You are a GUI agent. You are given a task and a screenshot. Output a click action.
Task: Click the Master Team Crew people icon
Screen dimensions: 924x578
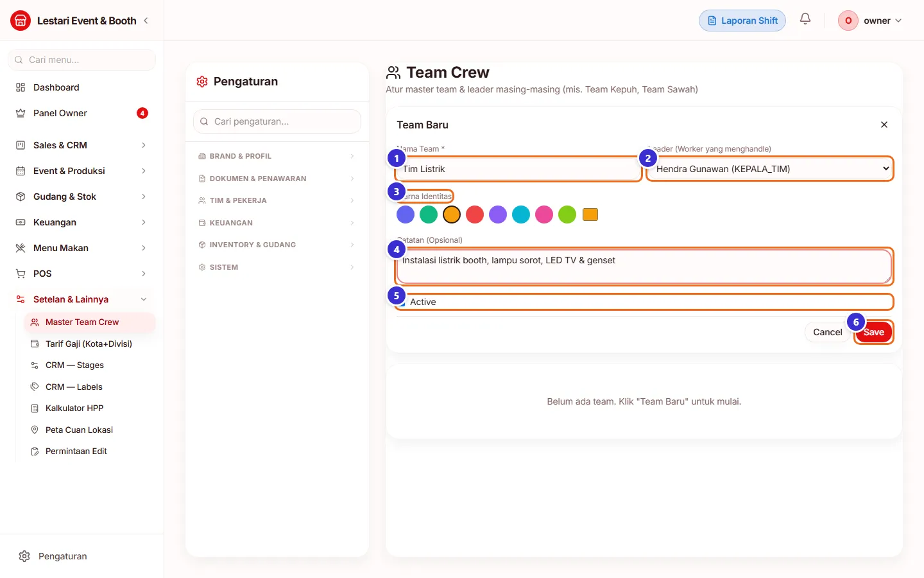(x=35, y=322)
